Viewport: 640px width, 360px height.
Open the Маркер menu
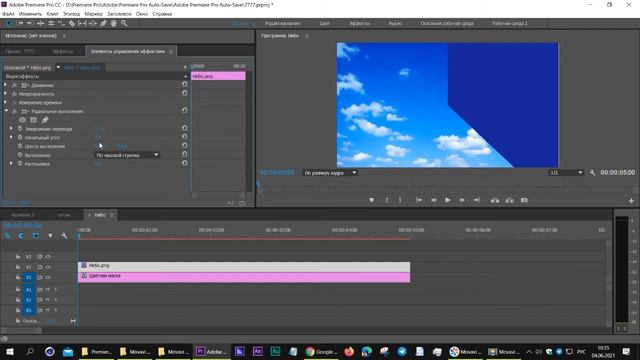(93, 14)
